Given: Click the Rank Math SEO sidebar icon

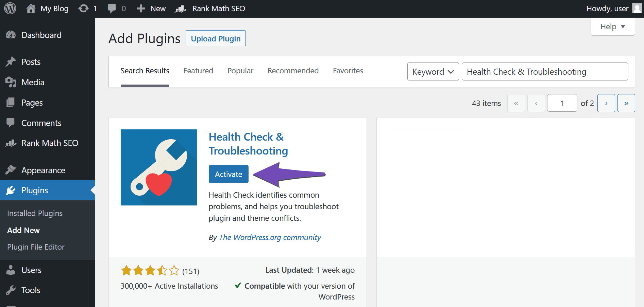Looking at the screenshot, I should [x=11, y=143].
